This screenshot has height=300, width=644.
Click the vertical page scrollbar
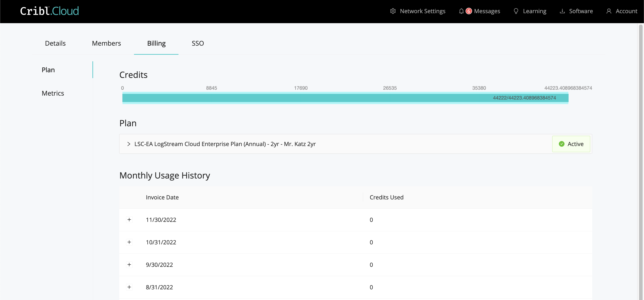pos(641,150)
